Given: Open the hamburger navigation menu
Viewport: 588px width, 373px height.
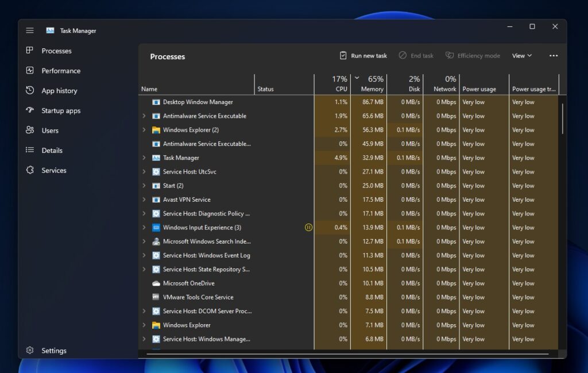Looking at the screenshot, I should pyautogui.click(x=29, y=30).
